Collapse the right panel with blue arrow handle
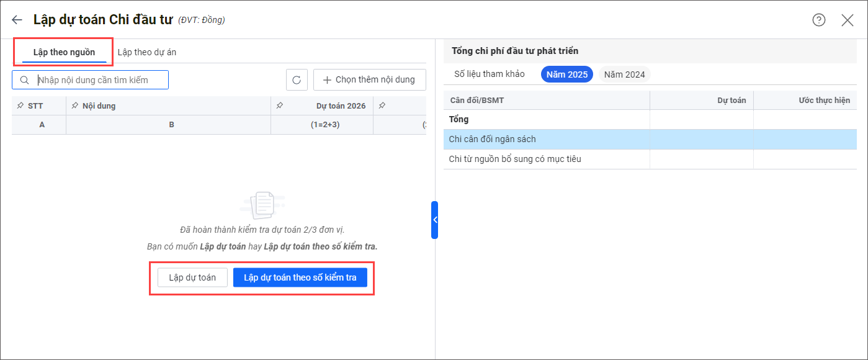868x360 pixels. pyautogui.click(x=434, y=220)
